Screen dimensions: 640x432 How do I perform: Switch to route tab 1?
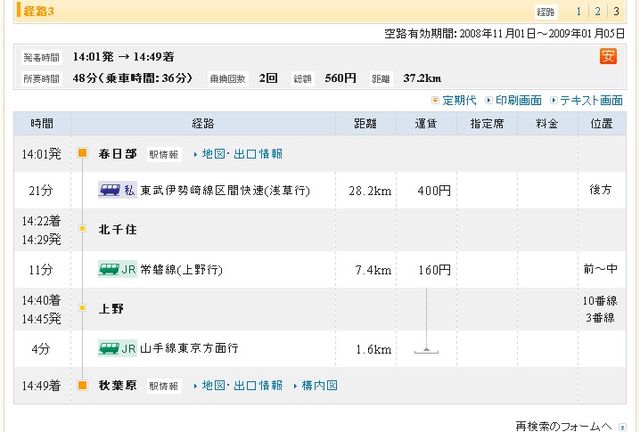click(x=578, y=12)
